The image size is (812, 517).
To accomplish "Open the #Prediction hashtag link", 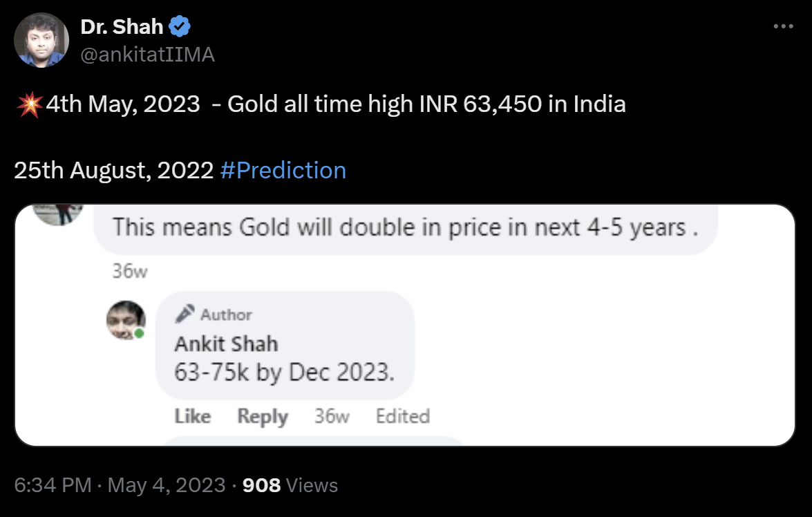I will click(x=283, y=170).
